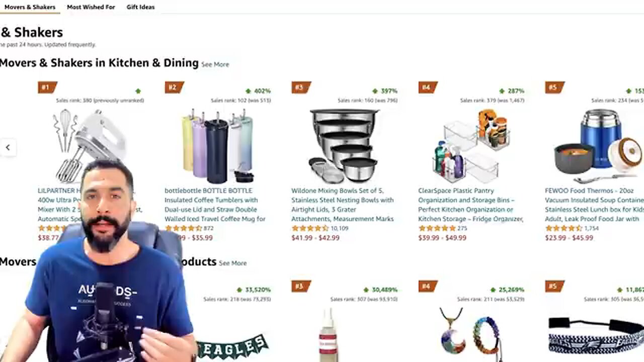Click the star rating for ClearSpace Pantry bins

coord(437,228)
